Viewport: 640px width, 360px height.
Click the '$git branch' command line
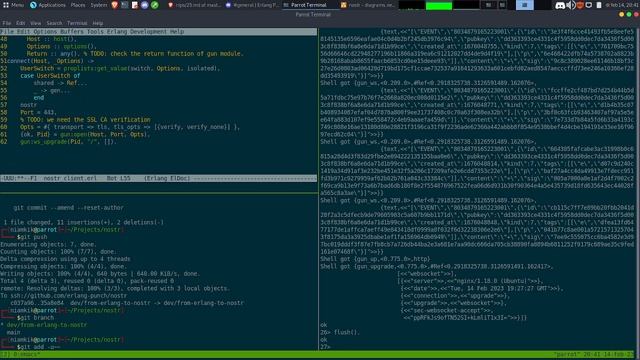click(x=35, y=318)
